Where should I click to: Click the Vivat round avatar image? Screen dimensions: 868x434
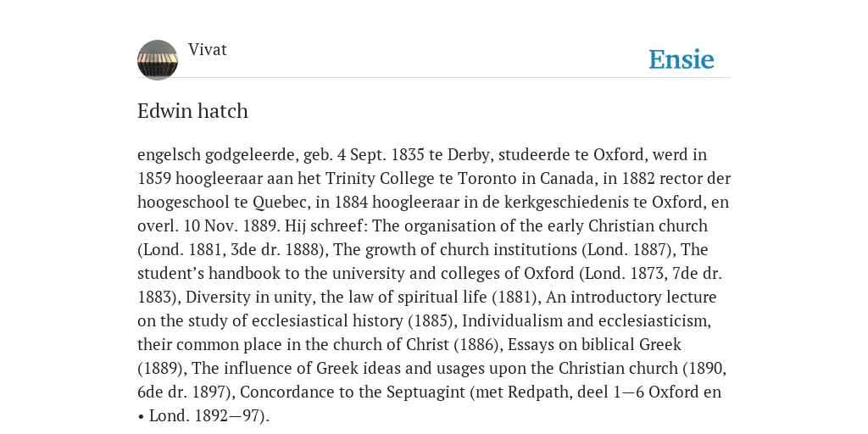pyautogui.click(x=158, y=60)
